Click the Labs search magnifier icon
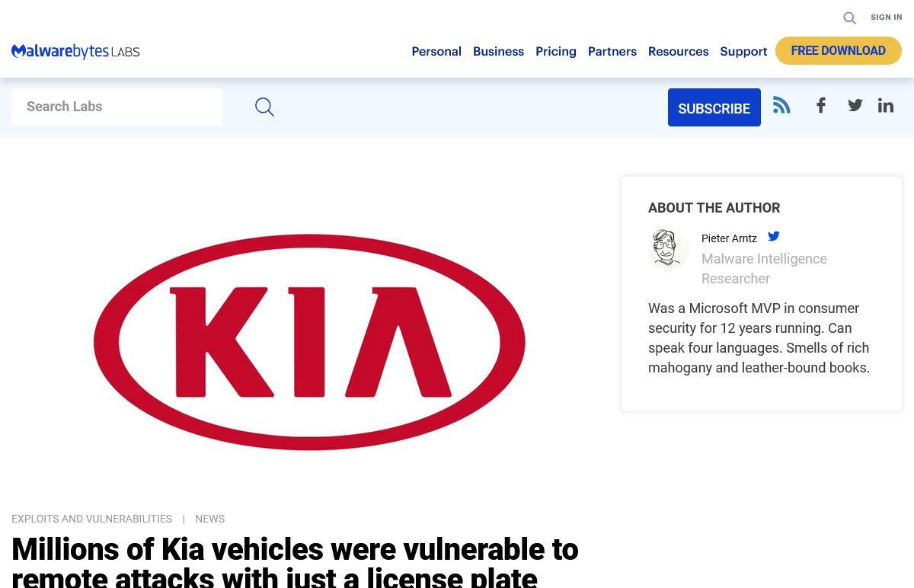 pos(264,107)
